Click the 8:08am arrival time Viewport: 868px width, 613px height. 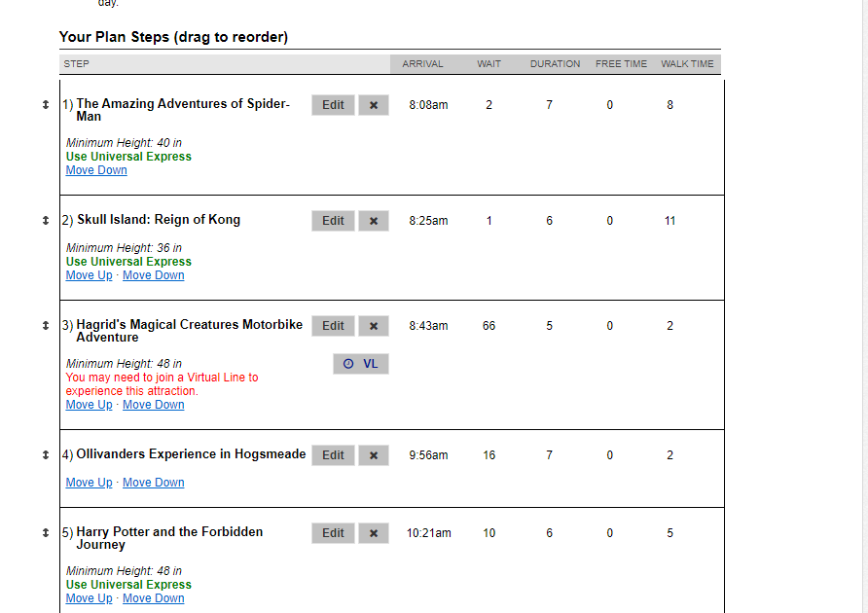point(428,105)
